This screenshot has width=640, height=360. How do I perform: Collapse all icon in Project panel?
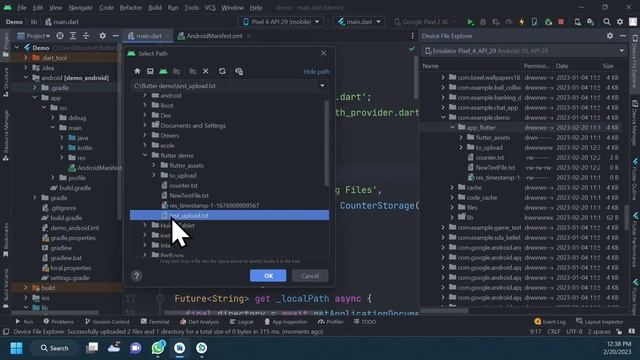click(86, 36)
